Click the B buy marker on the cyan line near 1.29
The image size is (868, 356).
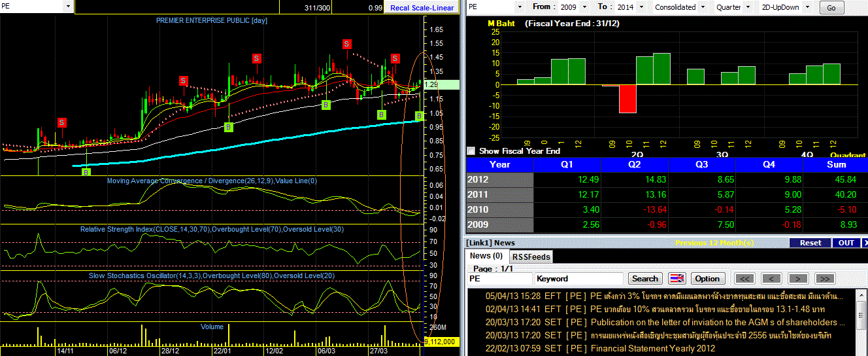coord(420,116)
